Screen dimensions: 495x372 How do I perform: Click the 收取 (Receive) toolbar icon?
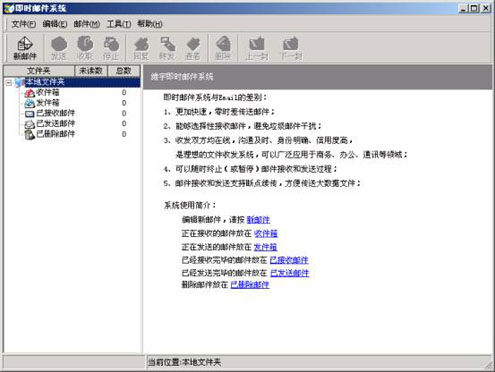[85, 48]
